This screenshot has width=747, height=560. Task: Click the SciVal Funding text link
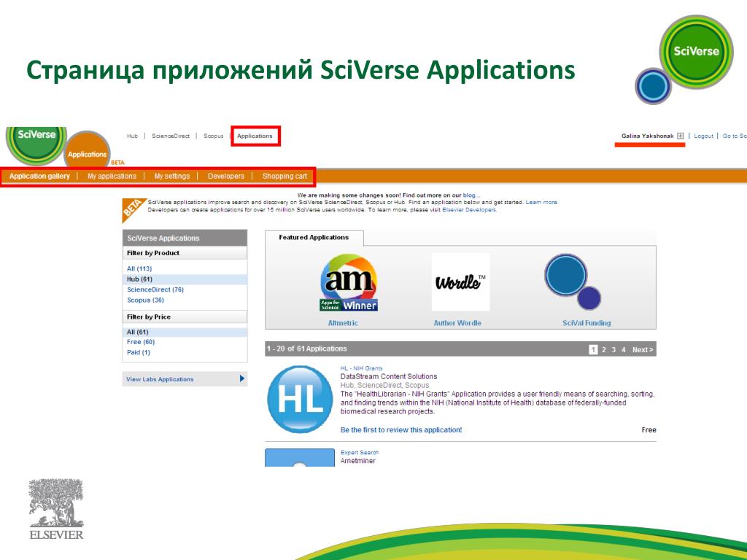pos(587,323)
